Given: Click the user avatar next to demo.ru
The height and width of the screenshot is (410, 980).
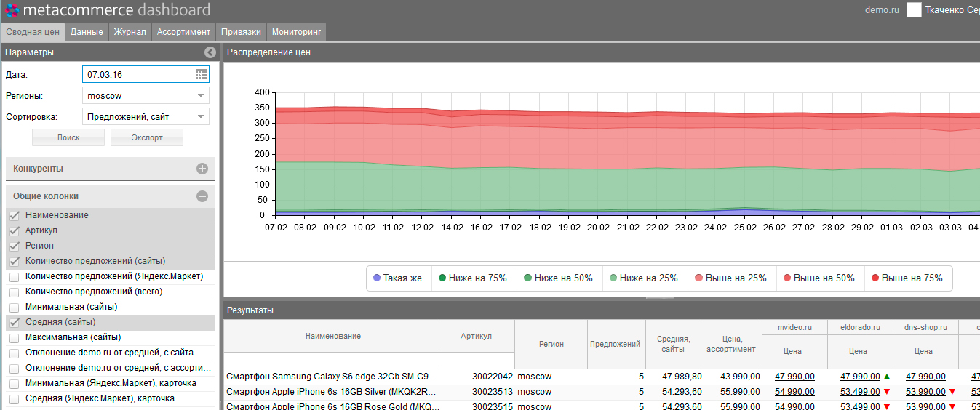Looking at the screenshot, I should click(x=914, y=10).
